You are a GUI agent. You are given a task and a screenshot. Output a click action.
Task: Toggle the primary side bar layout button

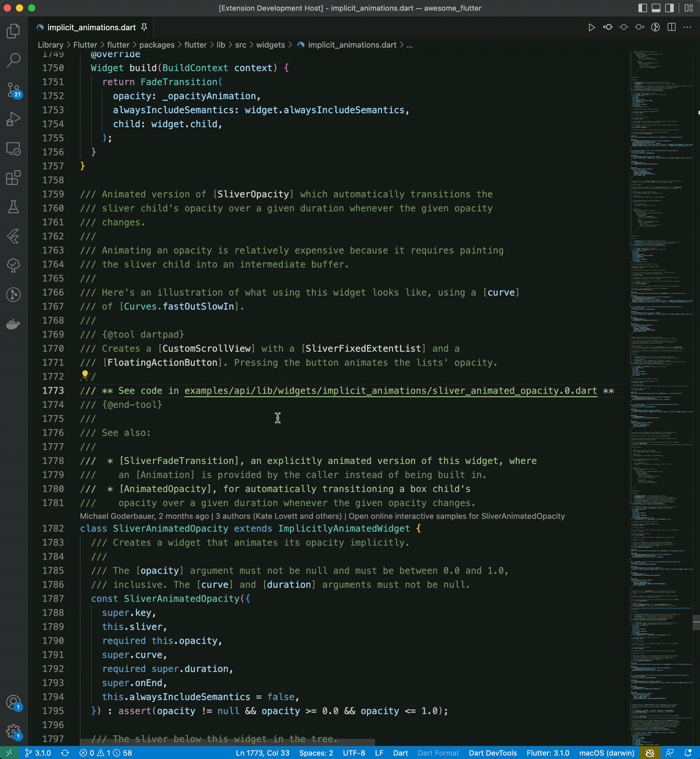click(x=642, y=8)
